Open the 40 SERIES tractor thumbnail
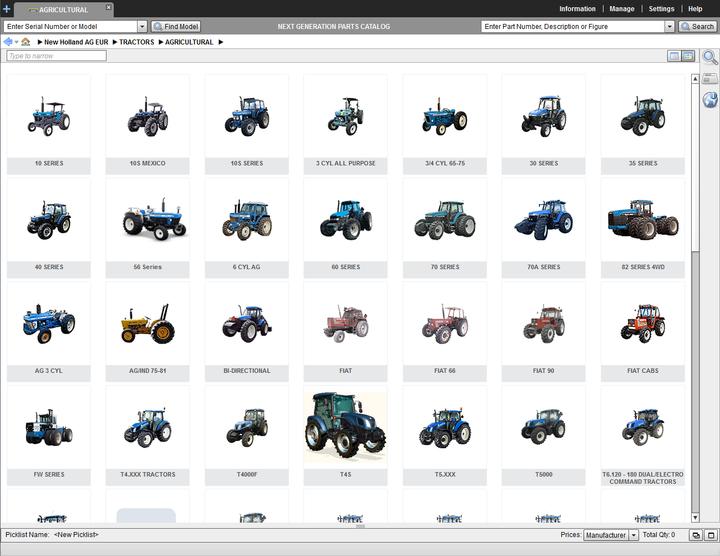The height and width of the screenshot is (556, 720). coord(49,228)
